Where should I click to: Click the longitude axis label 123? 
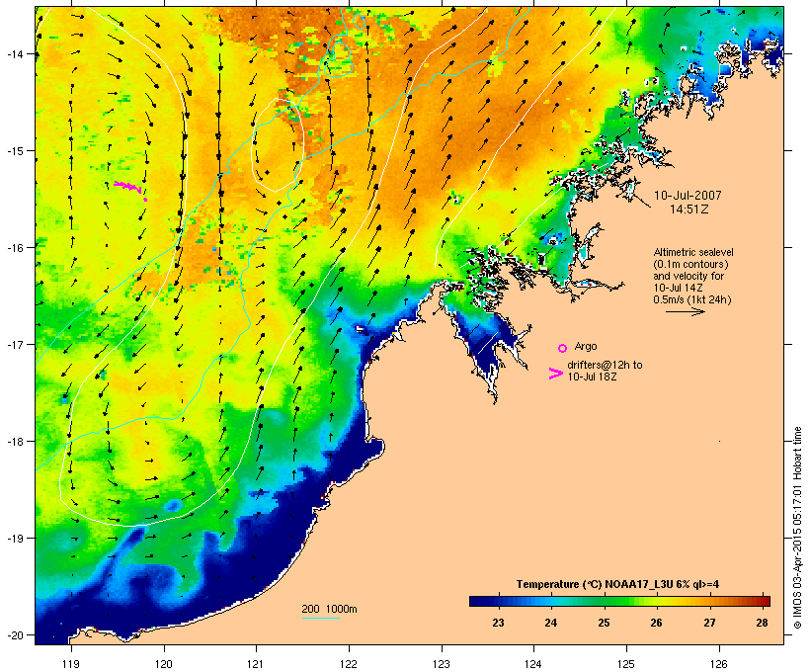442,664
